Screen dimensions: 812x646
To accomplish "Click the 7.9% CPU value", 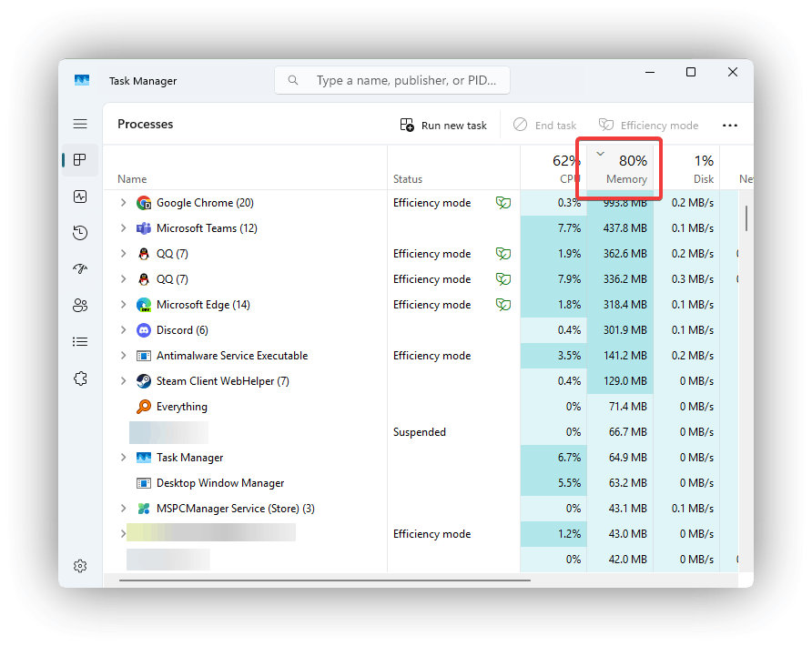I will pyautogui.click(x=569, y=279).
